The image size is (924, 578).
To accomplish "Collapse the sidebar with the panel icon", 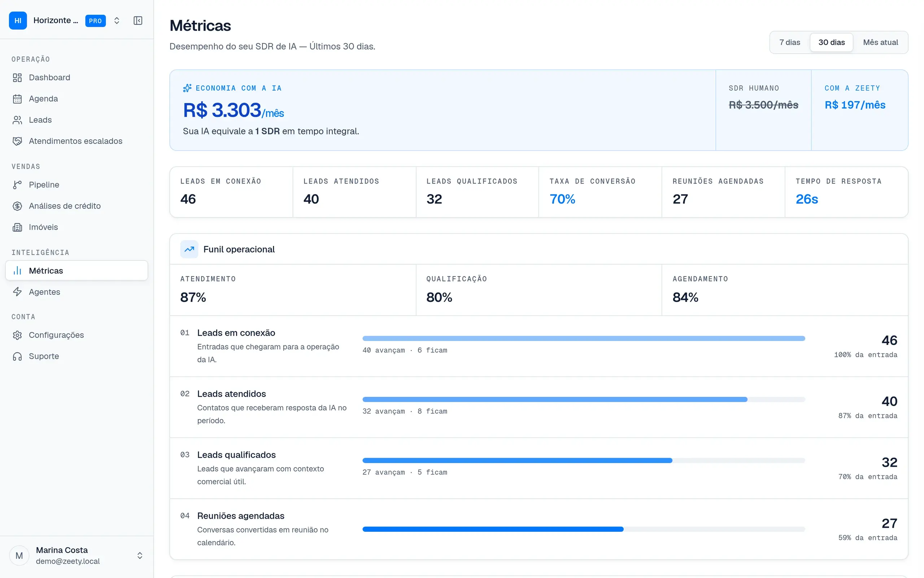I will [x=138, y=21].
